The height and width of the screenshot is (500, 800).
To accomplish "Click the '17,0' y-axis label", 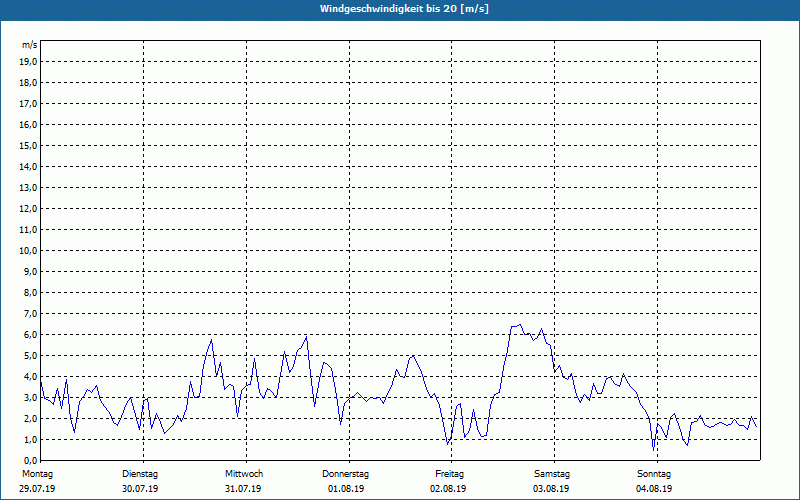I will point(29,104).
